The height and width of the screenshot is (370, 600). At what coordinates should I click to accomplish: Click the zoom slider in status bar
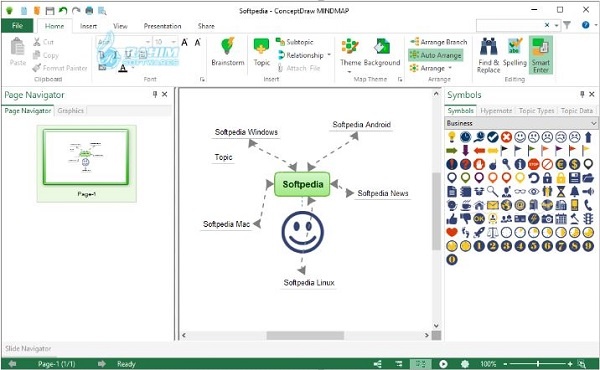pos(538,364)
